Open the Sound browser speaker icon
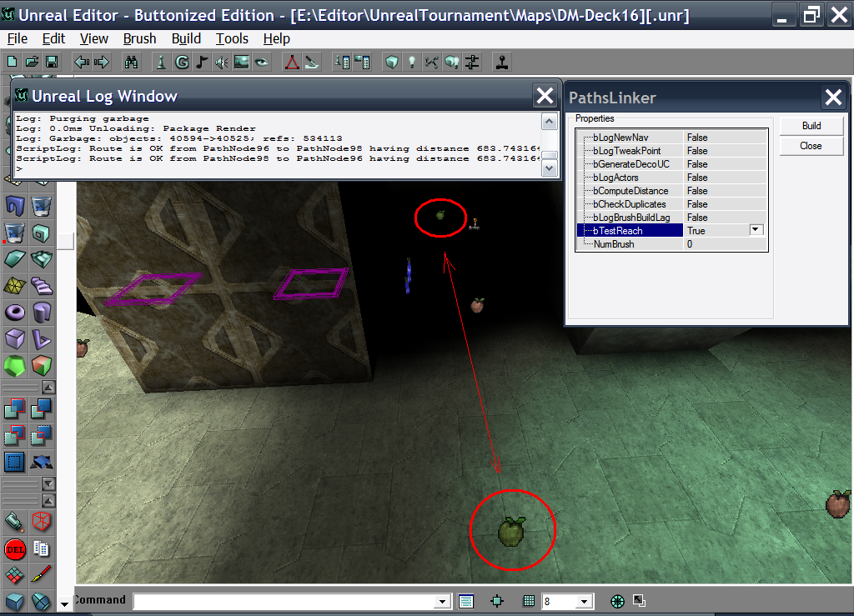Image resolution: width=854 pixels, height=616 pixels. coord(222,62)
